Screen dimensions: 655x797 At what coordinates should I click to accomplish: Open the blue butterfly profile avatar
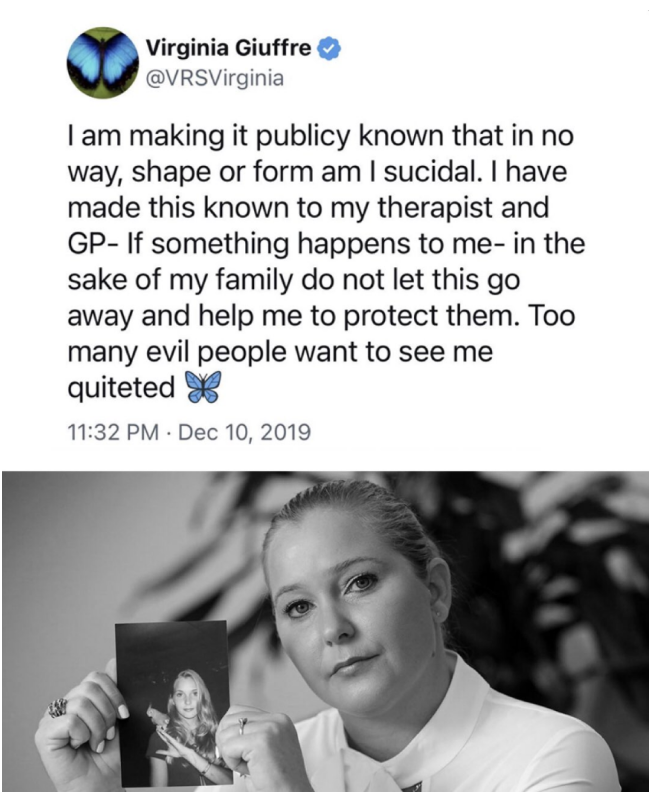point(102,63)
